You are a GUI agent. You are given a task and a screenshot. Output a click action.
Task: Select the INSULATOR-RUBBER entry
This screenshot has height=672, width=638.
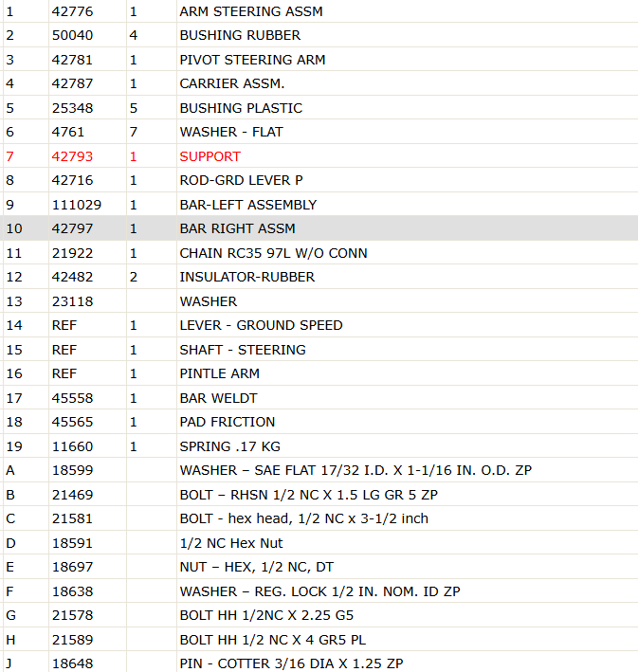tap(247, 277)
